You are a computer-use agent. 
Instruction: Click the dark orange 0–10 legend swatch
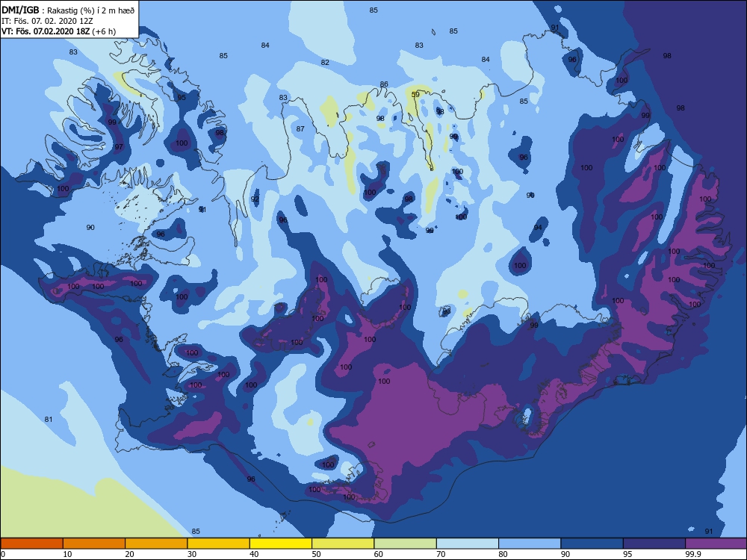(x=32, y=544)
